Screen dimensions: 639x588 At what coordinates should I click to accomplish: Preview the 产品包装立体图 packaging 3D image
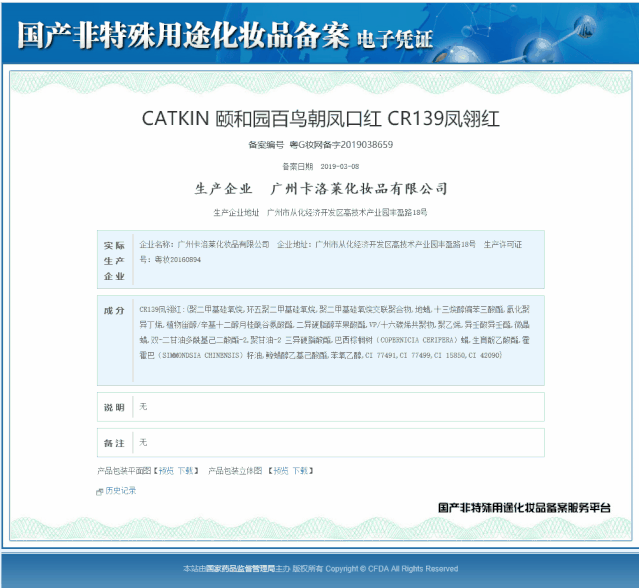(281, 471)
